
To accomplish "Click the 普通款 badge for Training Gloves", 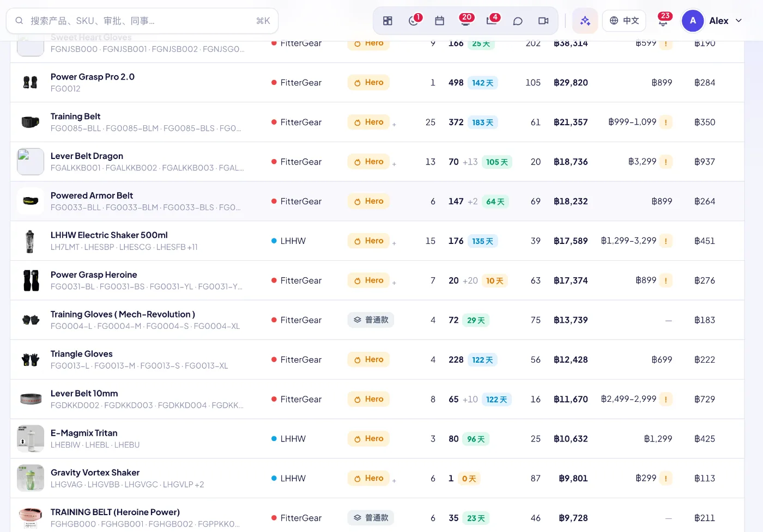I will tap(371, 320).
